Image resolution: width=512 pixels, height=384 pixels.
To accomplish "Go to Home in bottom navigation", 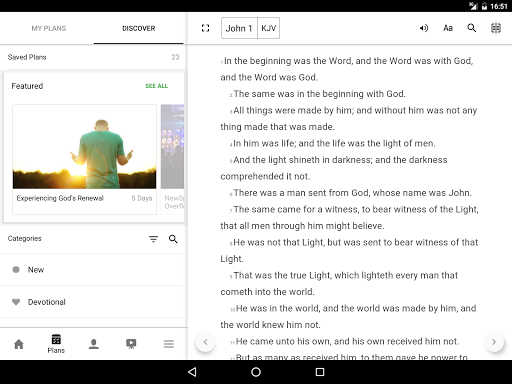I will tap(19, 344).
